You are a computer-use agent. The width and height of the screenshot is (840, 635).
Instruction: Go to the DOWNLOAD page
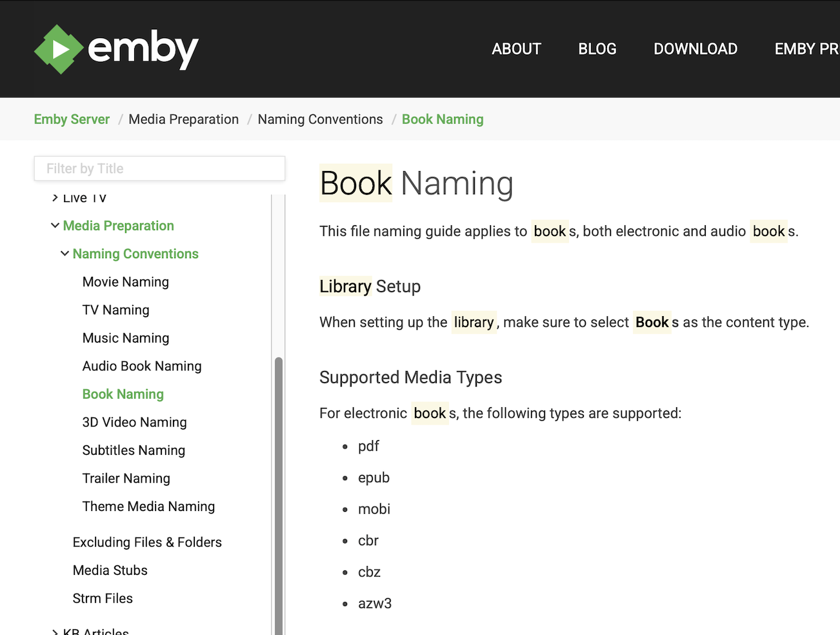tap(695, 49)
